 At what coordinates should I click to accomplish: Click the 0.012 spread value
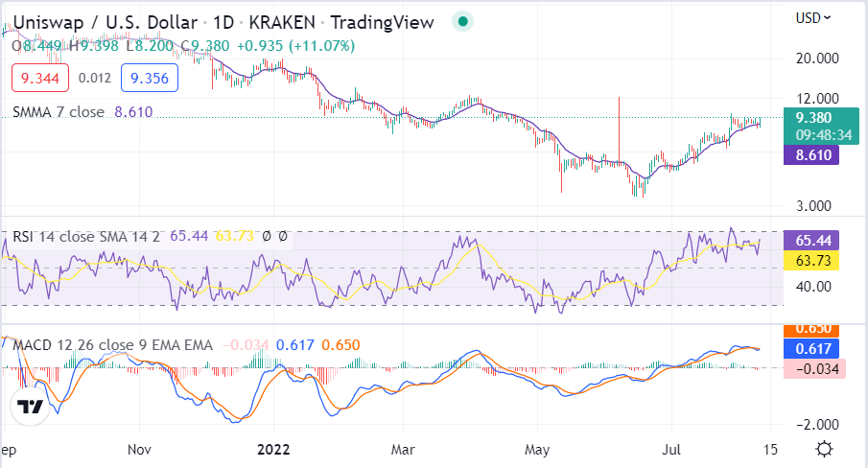(95, 78)
